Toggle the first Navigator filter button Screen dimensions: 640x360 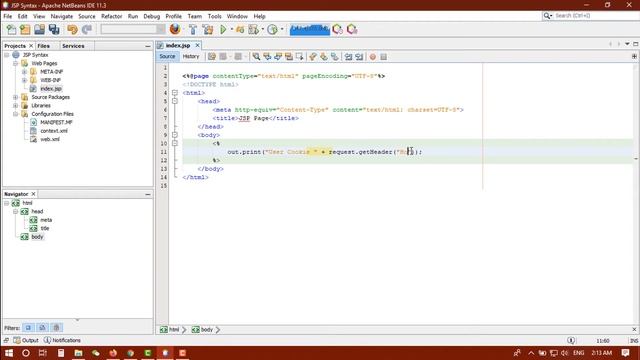click(28, 328)
